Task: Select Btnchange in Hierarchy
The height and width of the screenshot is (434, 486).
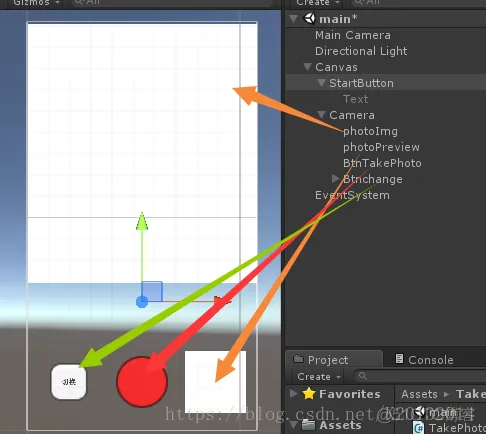Action: 373,179
